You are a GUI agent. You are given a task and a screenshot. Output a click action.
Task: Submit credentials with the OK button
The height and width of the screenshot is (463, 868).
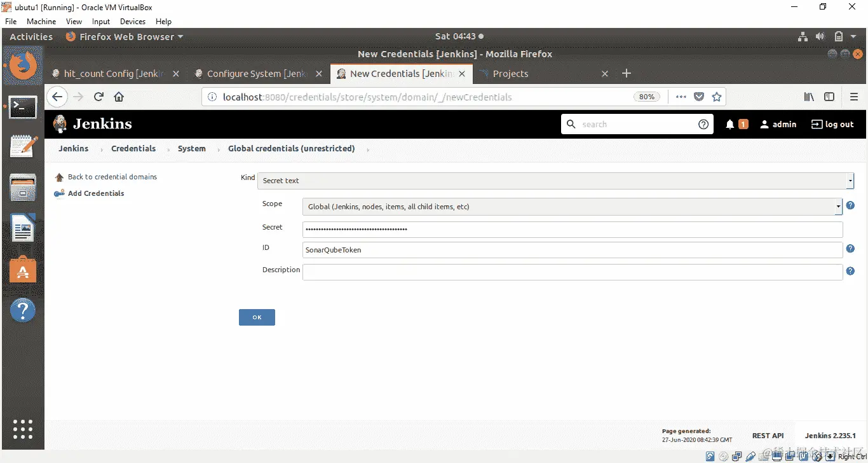257,317
